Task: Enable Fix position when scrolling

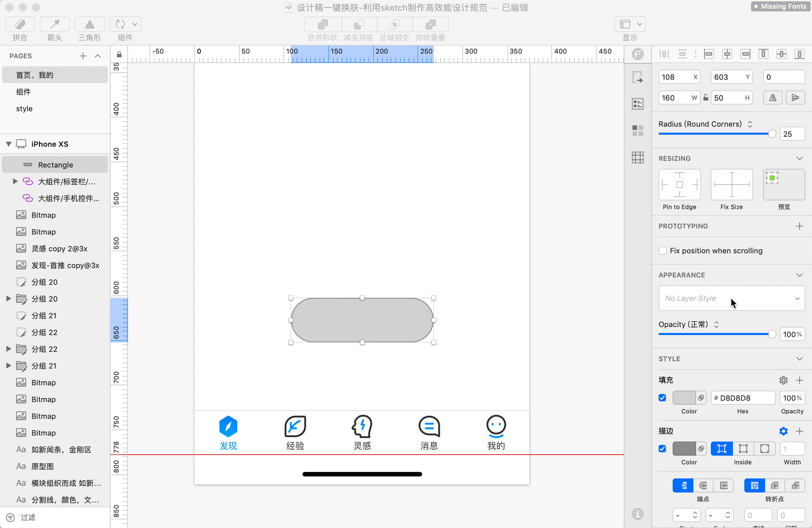Action: point(663,251)
